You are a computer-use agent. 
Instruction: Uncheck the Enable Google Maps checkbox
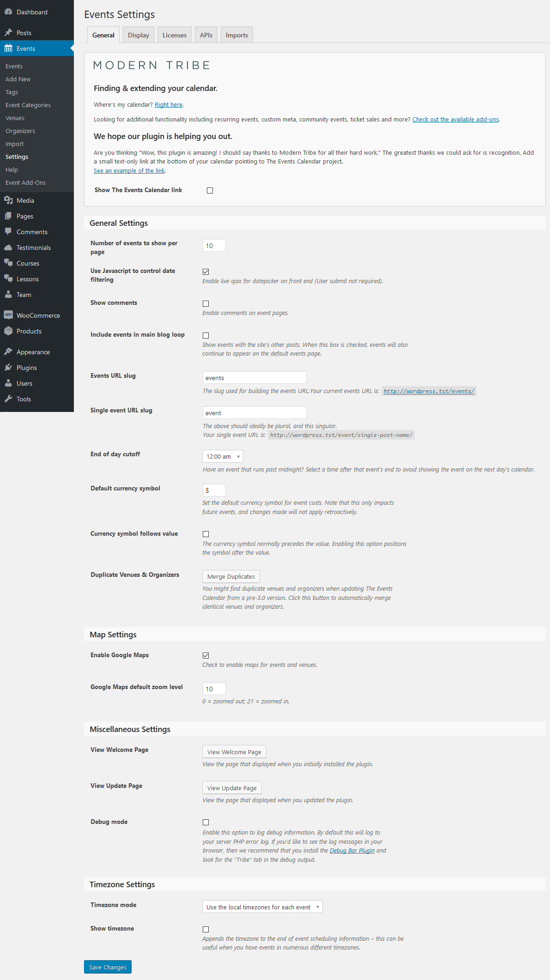206,655
